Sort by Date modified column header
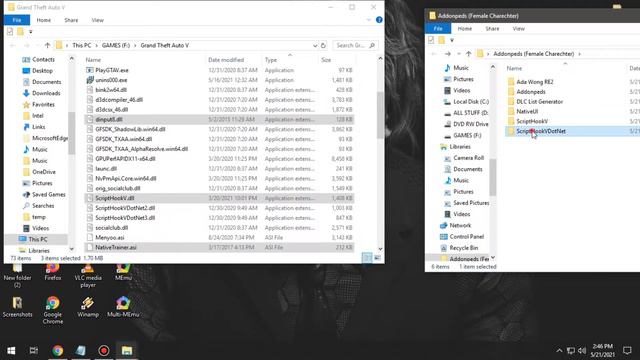The image size is (640, 360). point(226,60)
